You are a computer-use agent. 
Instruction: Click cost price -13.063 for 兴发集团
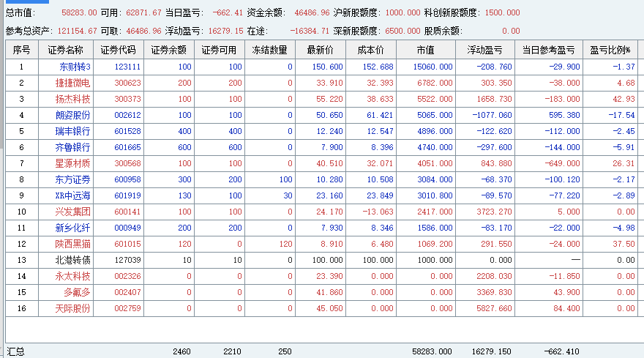[378, 212]
